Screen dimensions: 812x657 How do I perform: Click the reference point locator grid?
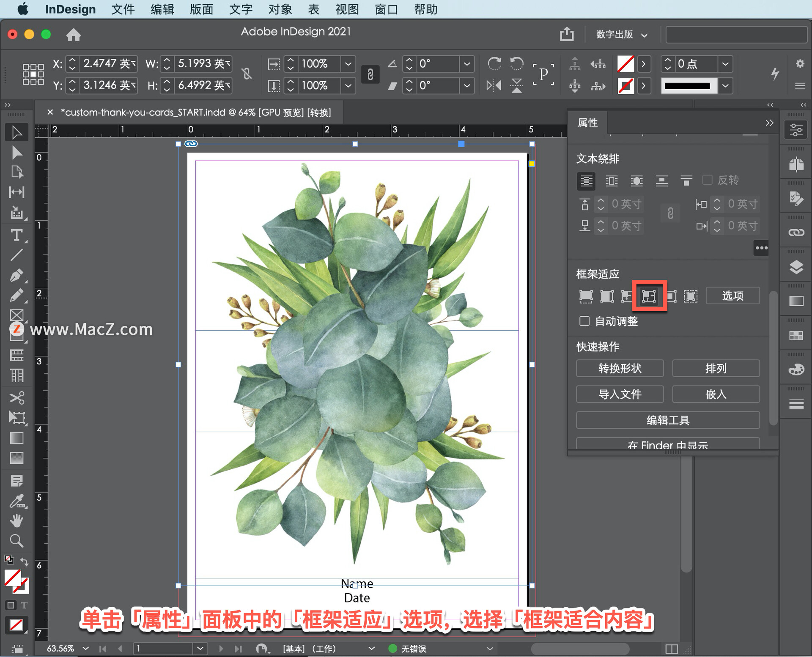click(x=33, y=74)
